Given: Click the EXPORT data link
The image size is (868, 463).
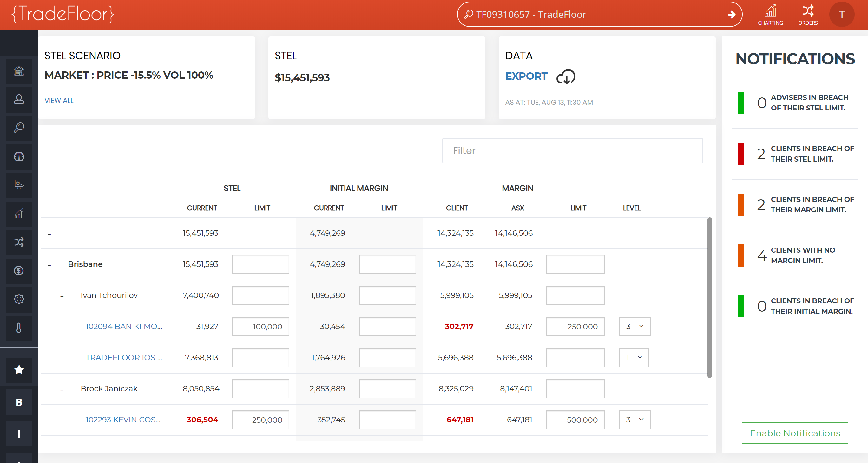Looking at the screenshot, I should pyautogui.click(x=526, y=76).
